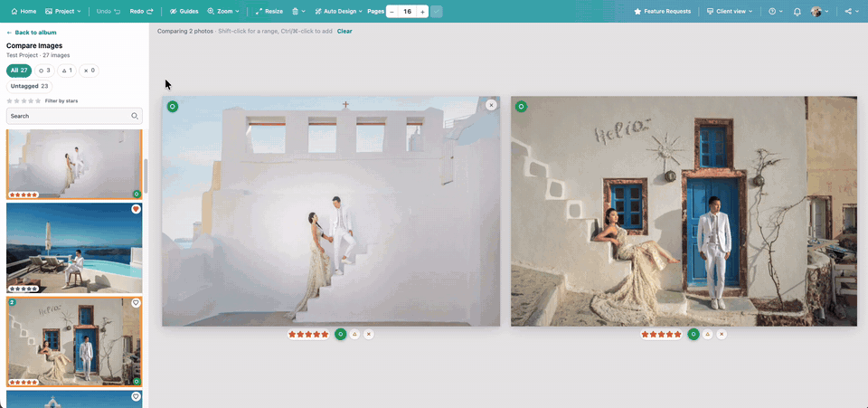Filter by circle tag with 3 images
Viewport: 868px width, 408px height.
click(45, 71)
